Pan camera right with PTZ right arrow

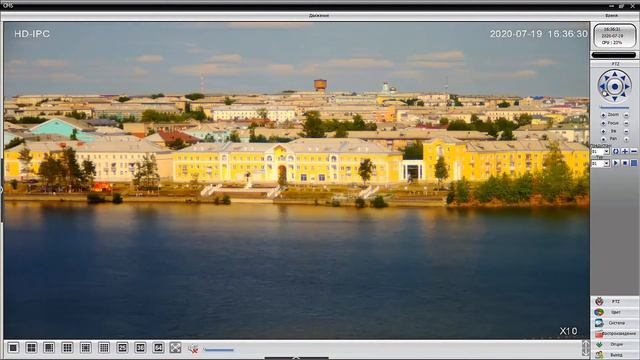point(627,87)
